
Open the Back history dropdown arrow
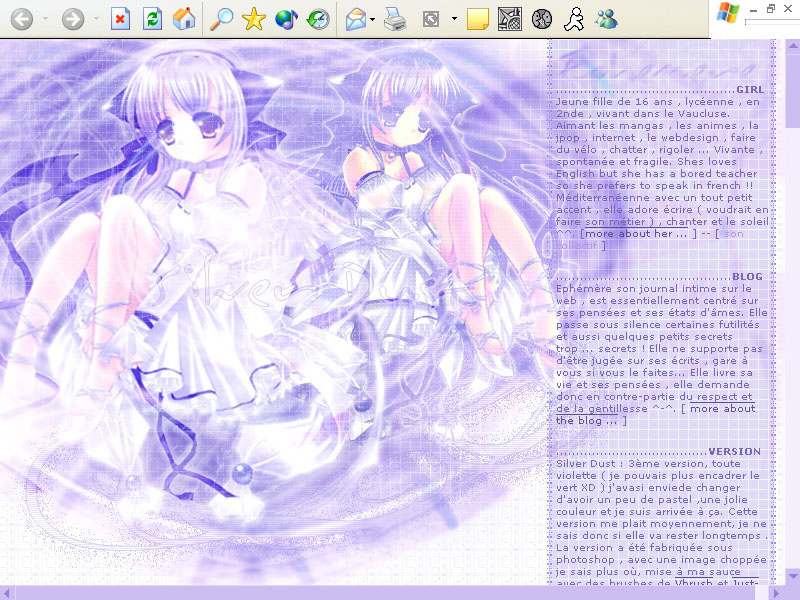(45, 19)
